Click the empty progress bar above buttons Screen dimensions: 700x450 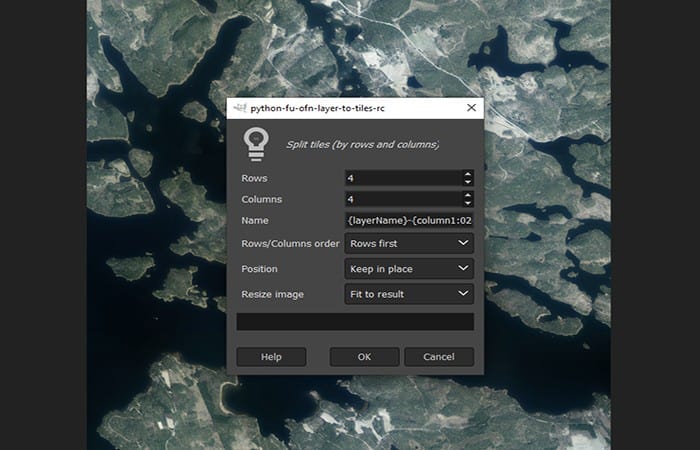[355, 321]
